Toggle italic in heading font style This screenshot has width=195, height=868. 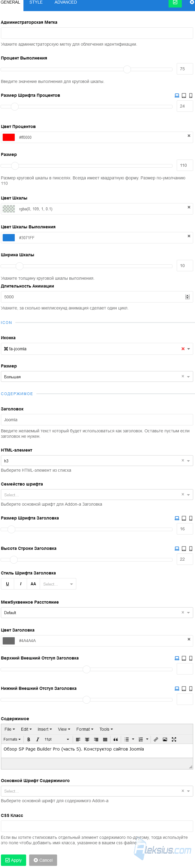[20, 583]
